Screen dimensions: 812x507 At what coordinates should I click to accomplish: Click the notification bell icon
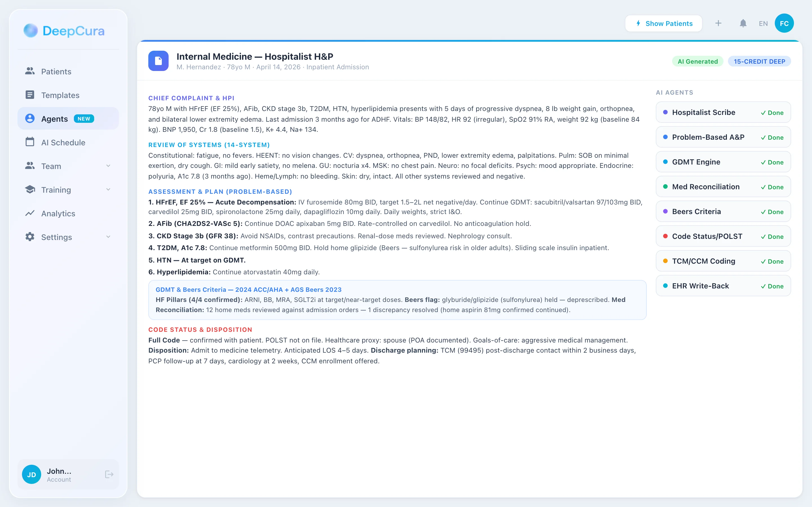[743, 23]
